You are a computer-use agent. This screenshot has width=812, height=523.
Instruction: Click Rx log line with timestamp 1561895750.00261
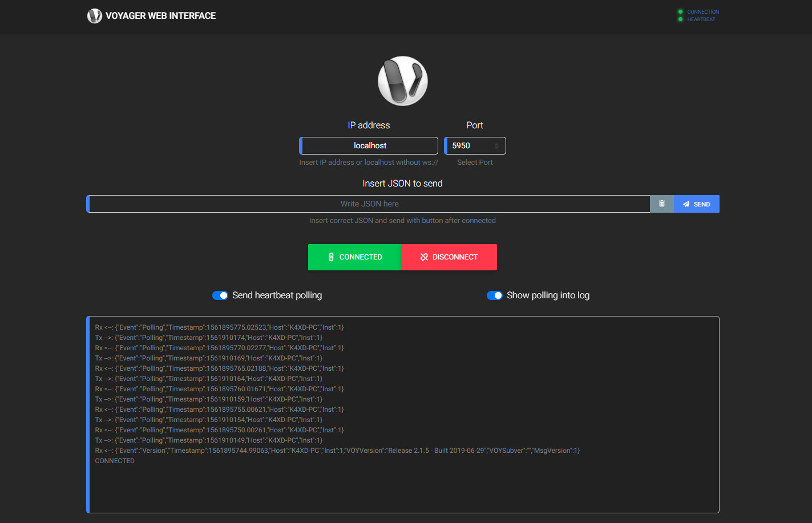[x=220, y=430]
